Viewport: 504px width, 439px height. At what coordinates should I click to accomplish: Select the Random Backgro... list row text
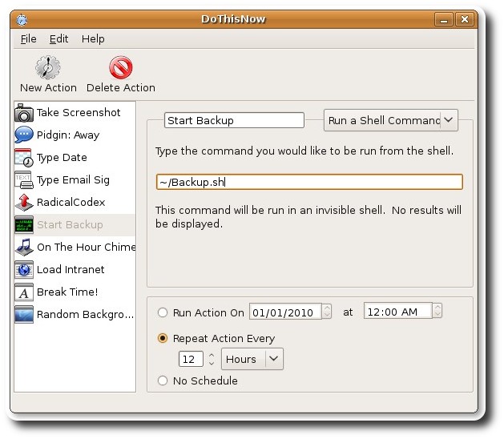click(x=85, y=314)
